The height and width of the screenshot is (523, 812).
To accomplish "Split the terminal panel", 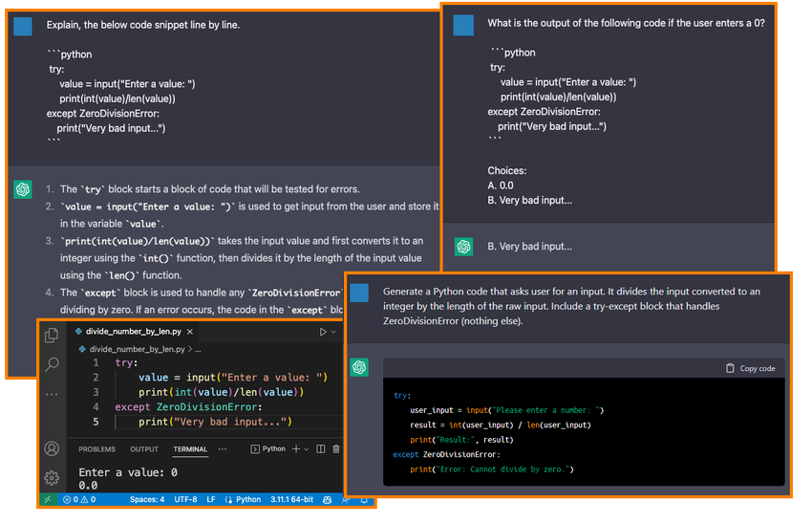I will pyautogui.click(x=321, y=448).
